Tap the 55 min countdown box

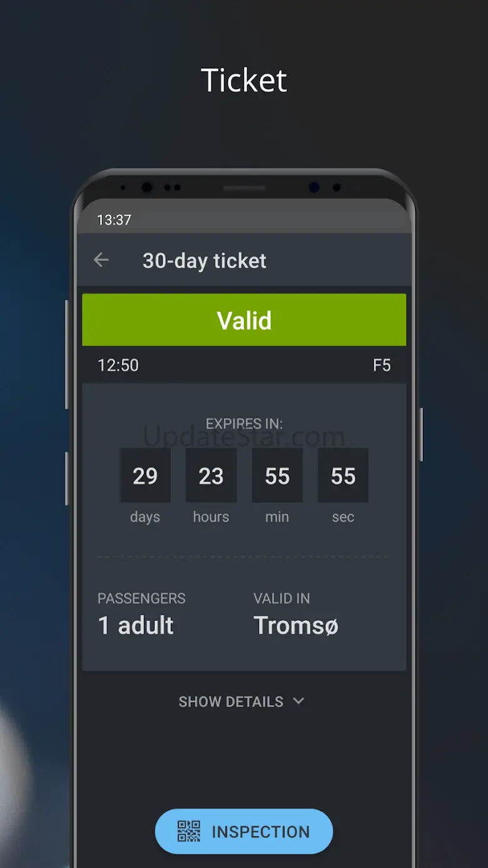click(277, 476)
